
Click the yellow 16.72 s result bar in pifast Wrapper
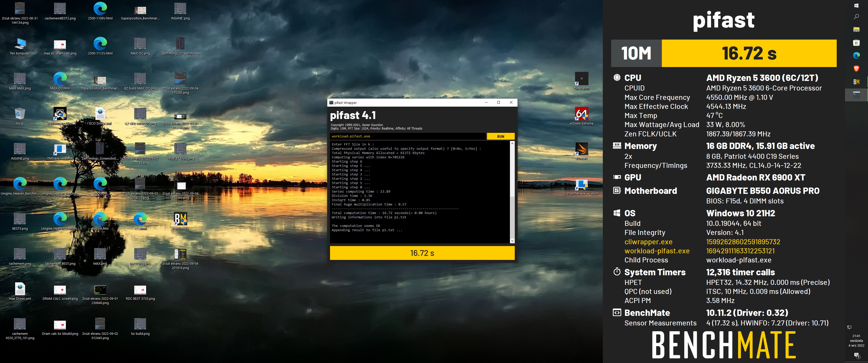pyautogui.click(x=422, y=253)
